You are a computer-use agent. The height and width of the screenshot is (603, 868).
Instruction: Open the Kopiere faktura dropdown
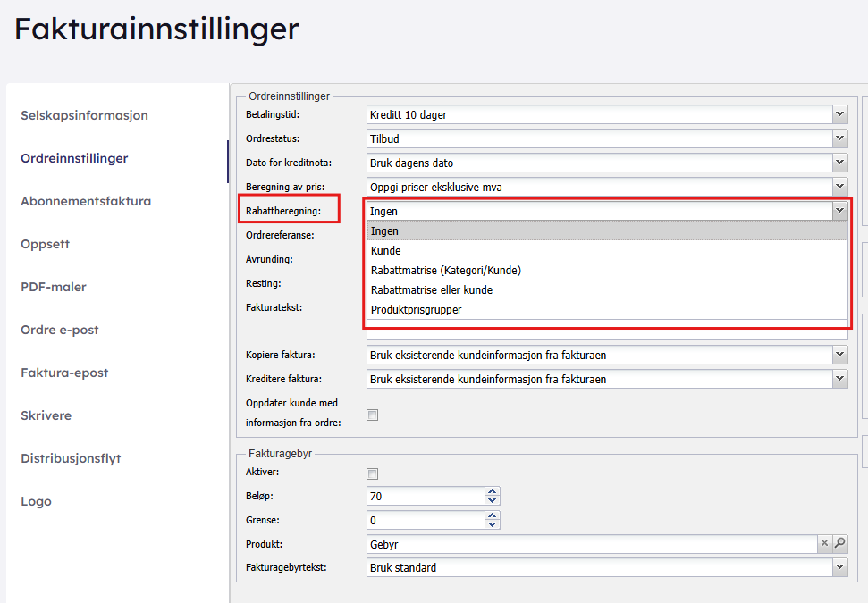point(839,355)
